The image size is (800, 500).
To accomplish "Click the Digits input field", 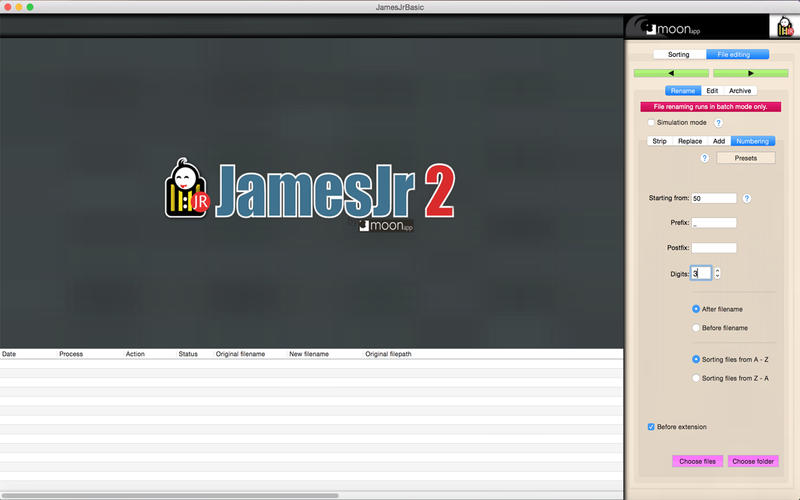I will [x=701, y=273].
